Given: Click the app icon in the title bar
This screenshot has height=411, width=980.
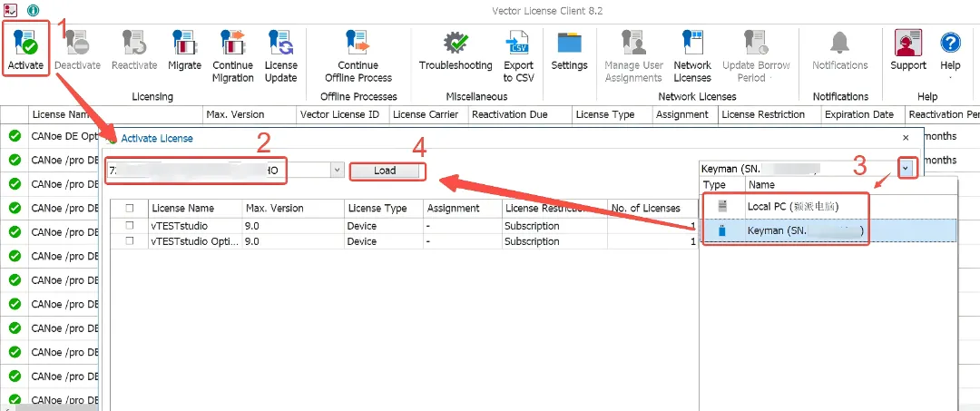Looking at the screenshot, I should (x=10, y=10).
